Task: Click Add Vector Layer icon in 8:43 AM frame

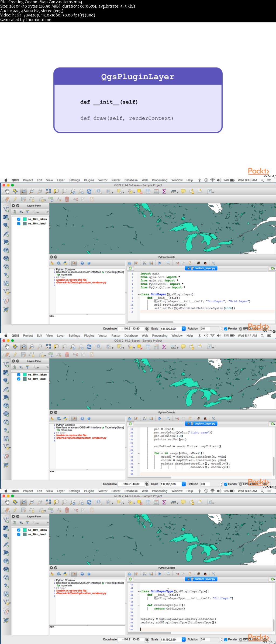Action: tap(6, 209)
